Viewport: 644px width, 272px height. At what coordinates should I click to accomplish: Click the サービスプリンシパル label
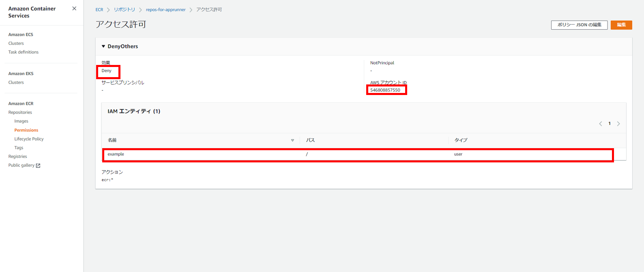coord(123,82)
